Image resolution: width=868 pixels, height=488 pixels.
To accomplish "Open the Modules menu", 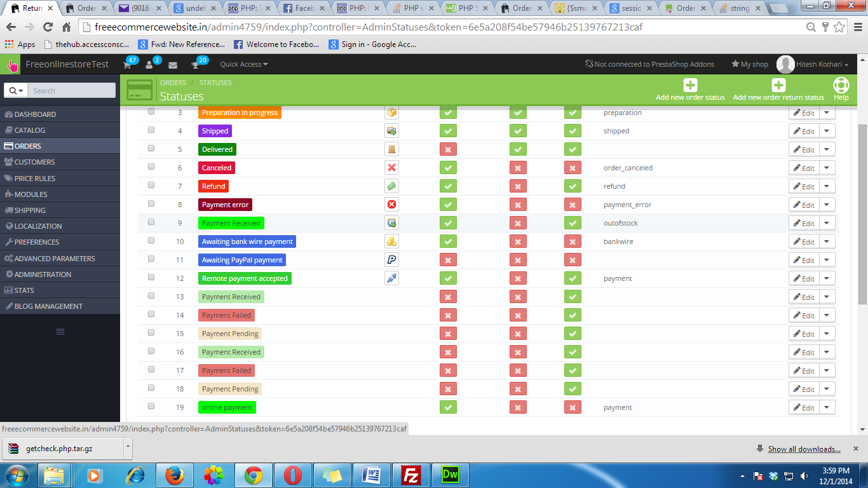I will (60, 194).
